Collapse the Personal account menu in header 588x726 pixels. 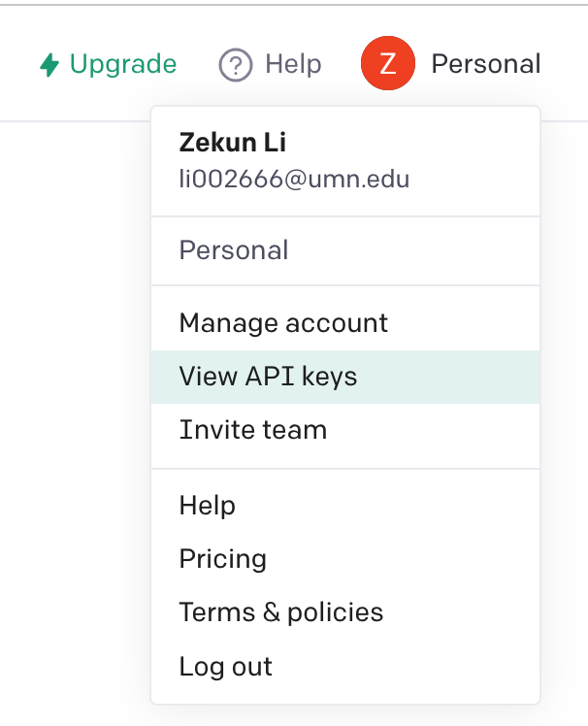[x=485, y=65]
